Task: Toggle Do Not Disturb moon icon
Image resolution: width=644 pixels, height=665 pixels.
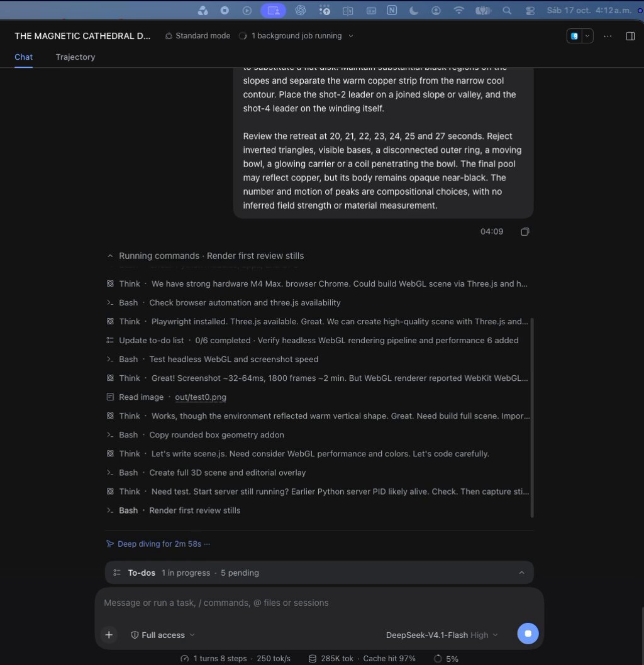Action: (x=414, y=10)
